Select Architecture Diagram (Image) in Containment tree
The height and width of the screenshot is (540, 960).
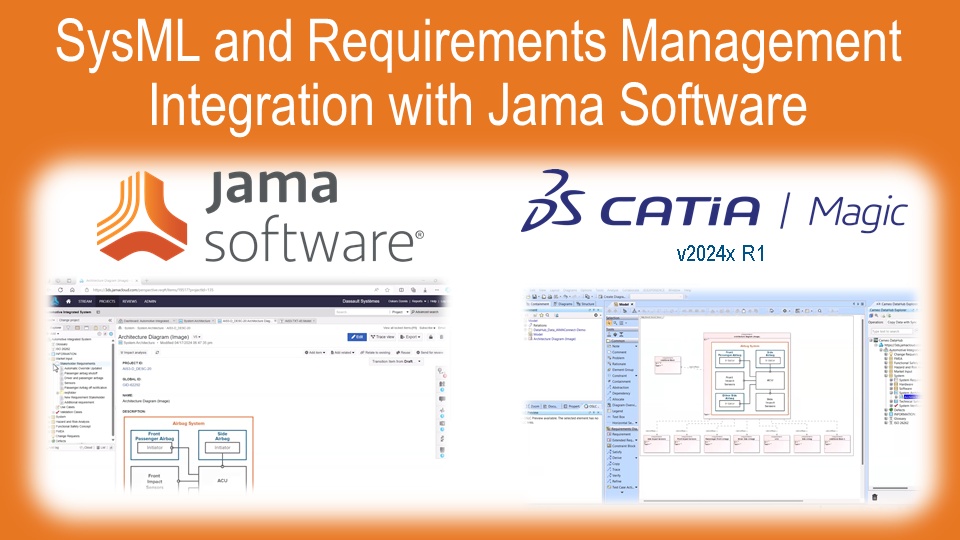click(553, 339)
